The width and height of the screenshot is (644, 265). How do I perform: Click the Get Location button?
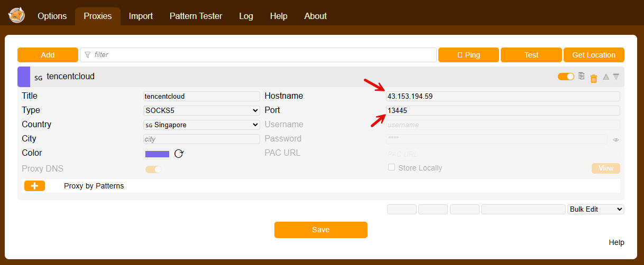pos(594,55)
